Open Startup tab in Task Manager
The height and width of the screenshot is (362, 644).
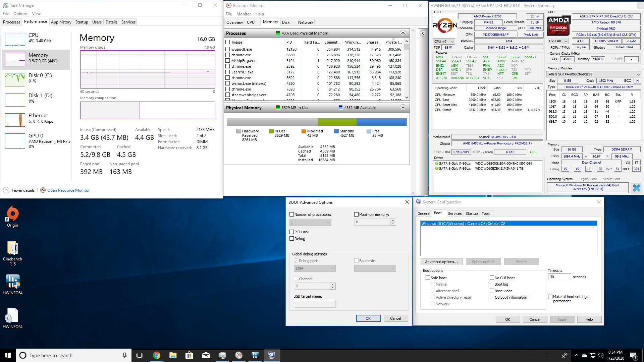(82, 22)
